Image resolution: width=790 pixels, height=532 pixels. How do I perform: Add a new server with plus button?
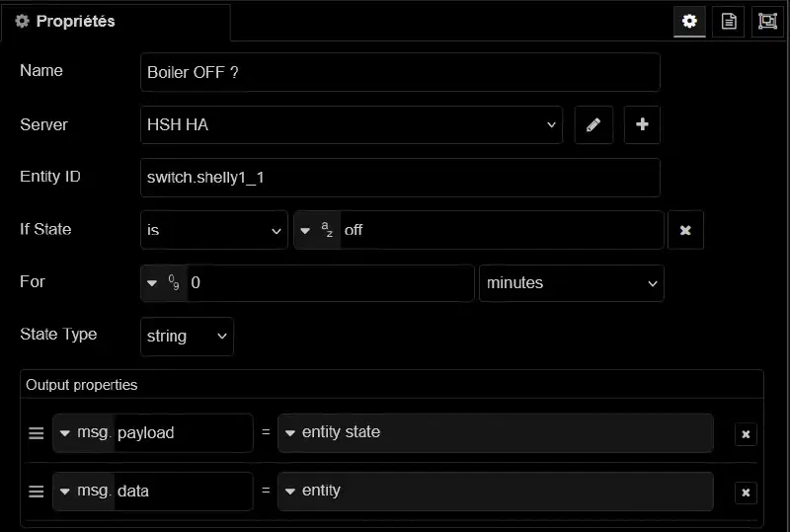[642, 124]
